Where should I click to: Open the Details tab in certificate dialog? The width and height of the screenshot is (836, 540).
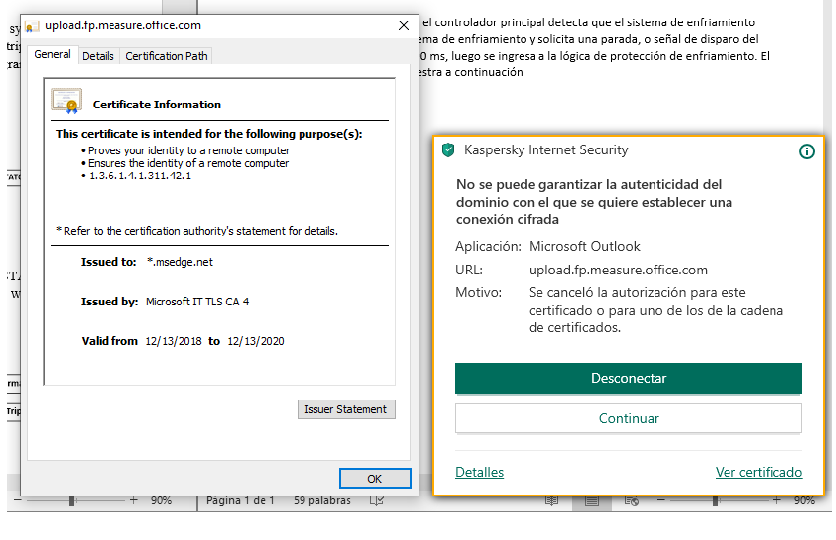98,56
